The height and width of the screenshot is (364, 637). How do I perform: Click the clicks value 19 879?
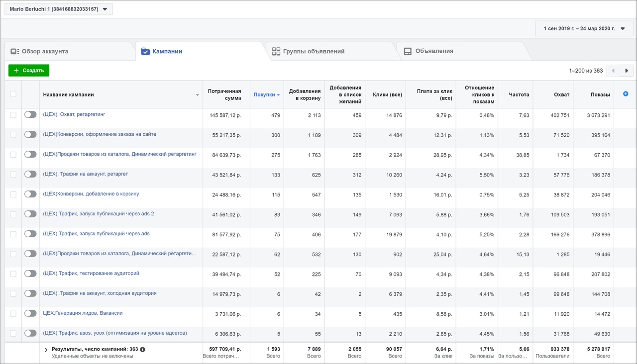tap(394, 235)
